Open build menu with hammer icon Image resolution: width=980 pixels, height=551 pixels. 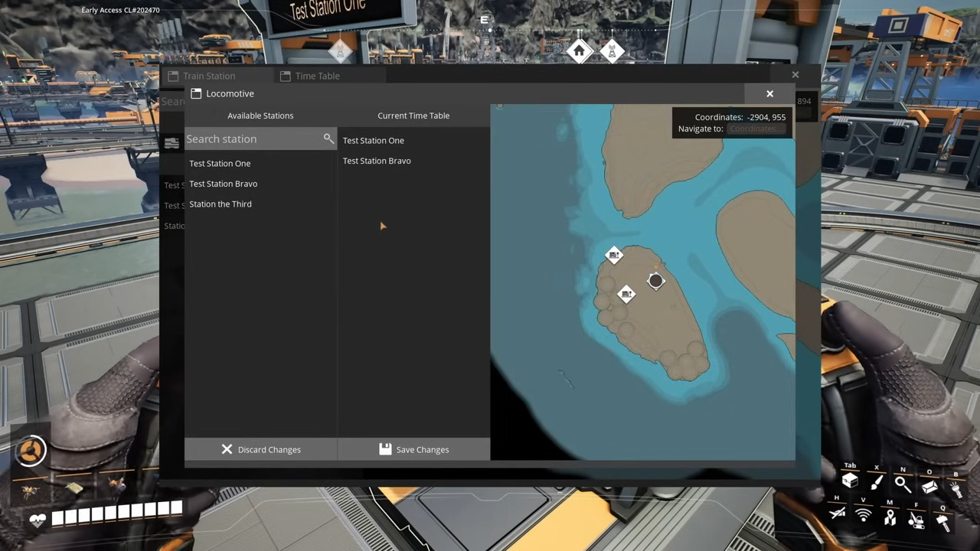pyautogui.click(x=942, y=521)
